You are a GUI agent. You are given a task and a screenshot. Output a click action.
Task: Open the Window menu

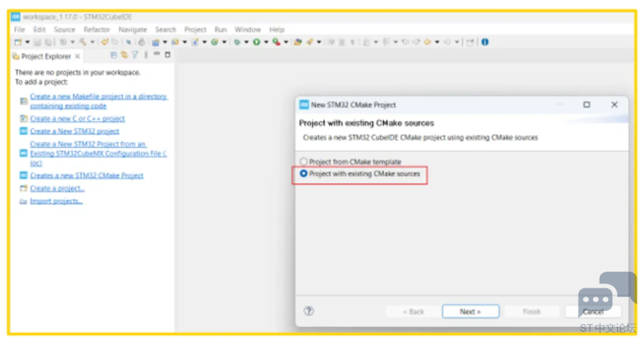coord(248,29)
